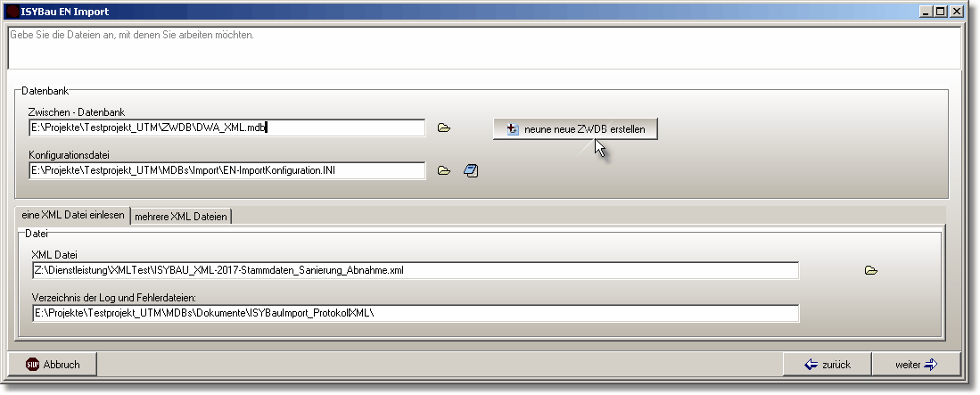980x395 pixels.
Task: Browse for the Konfigurationsdatei
Action: coord(444,170)
